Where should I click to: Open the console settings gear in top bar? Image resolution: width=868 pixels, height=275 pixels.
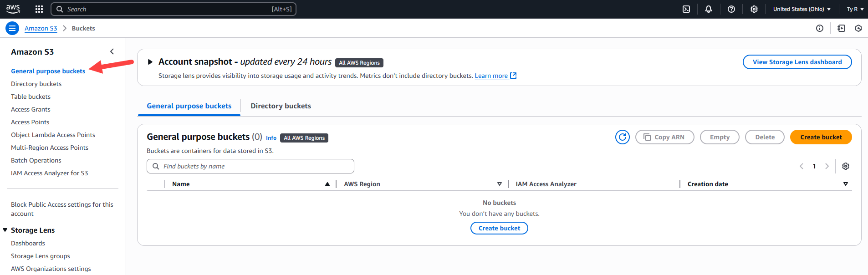point(754,9)
